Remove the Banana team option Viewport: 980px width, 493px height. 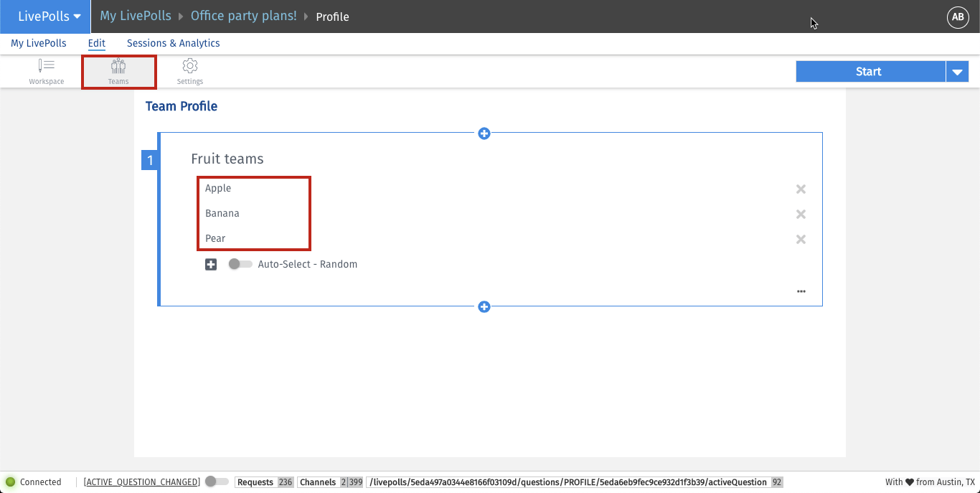[x=801, y=215]
